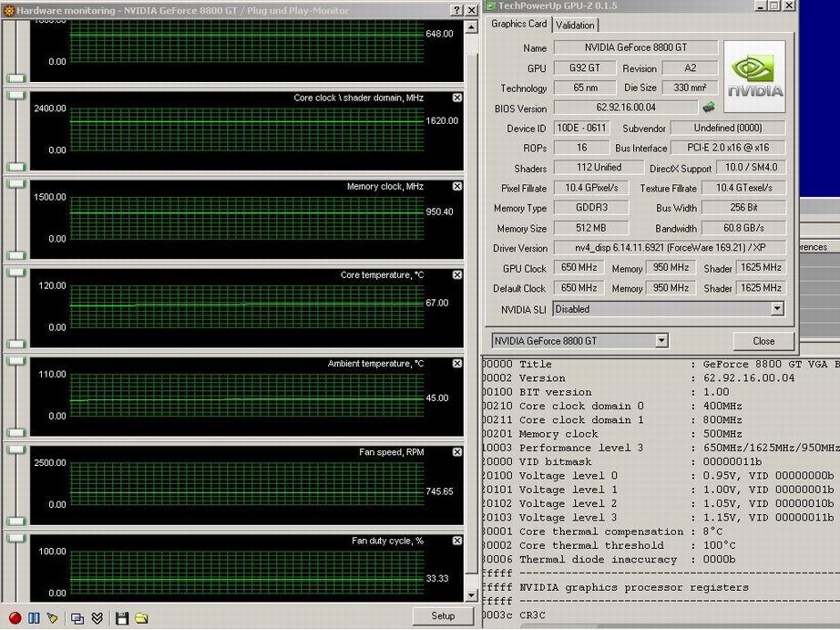Viewport: 840px width, 630px height.
Task: Open the Setup dialog in hardware monitoring
Action: coord(443,616)
